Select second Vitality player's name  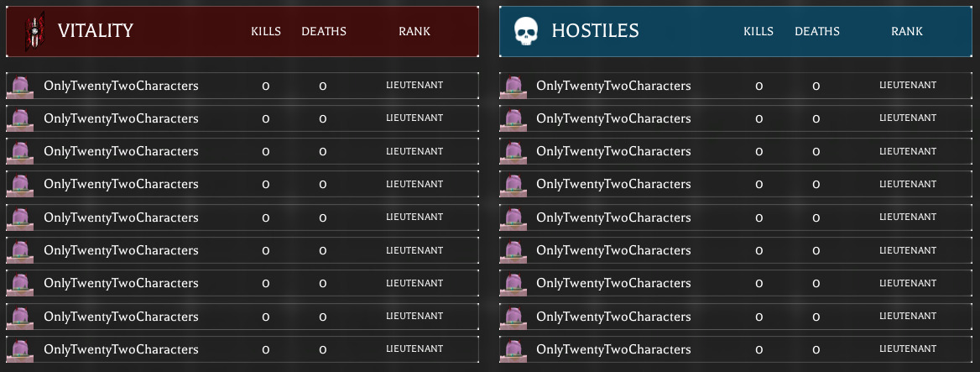121,118
